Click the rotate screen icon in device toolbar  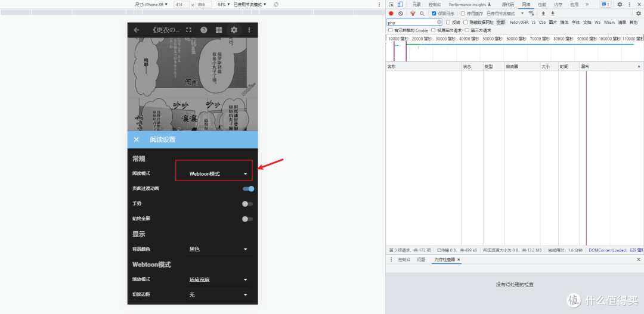[x=276, y=4]
